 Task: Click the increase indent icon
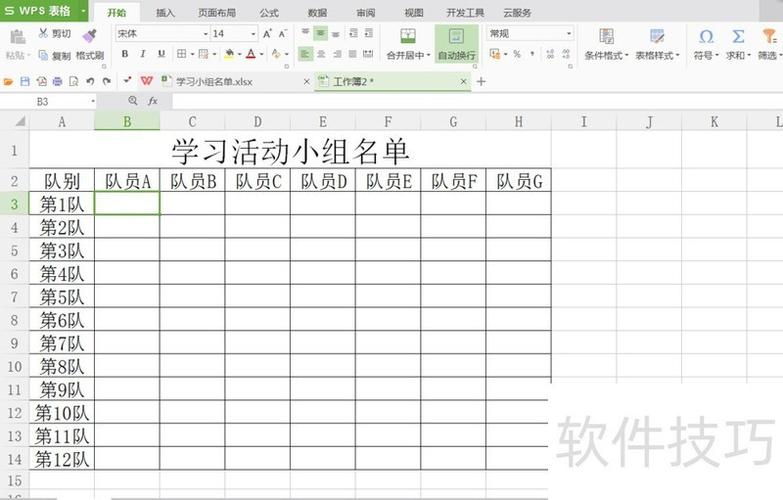click(369, 33)
